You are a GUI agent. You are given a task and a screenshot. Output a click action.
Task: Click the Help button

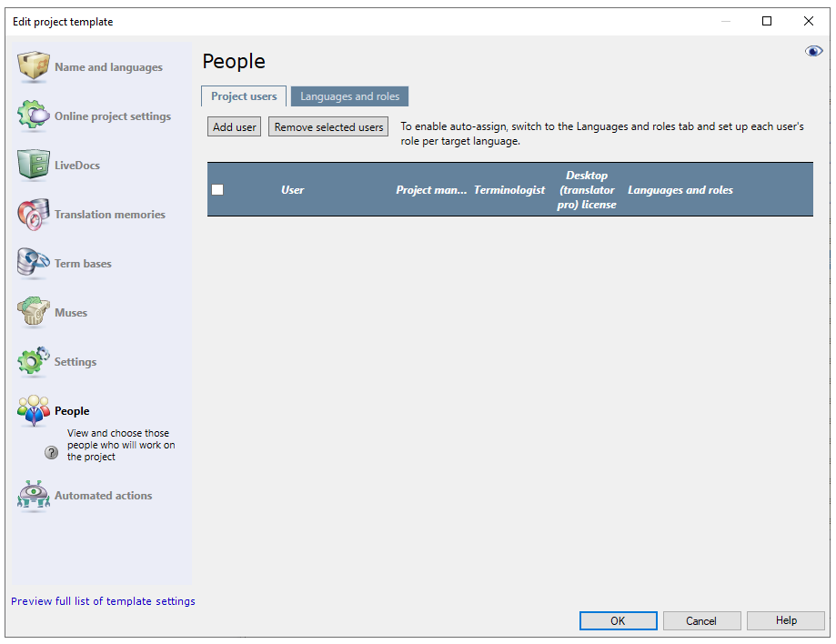785,620
